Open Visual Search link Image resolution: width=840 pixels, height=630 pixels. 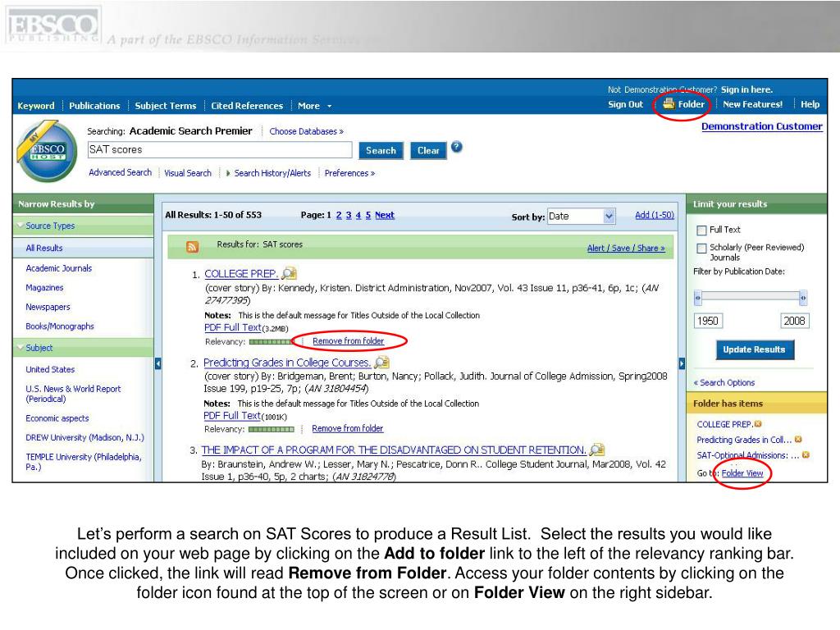click(188, 173)
